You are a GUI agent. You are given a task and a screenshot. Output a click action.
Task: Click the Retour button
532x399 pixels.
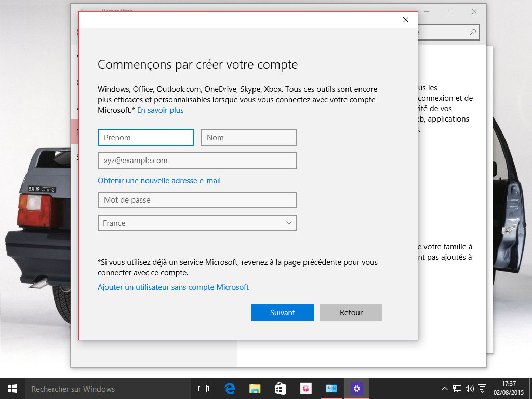351,313
